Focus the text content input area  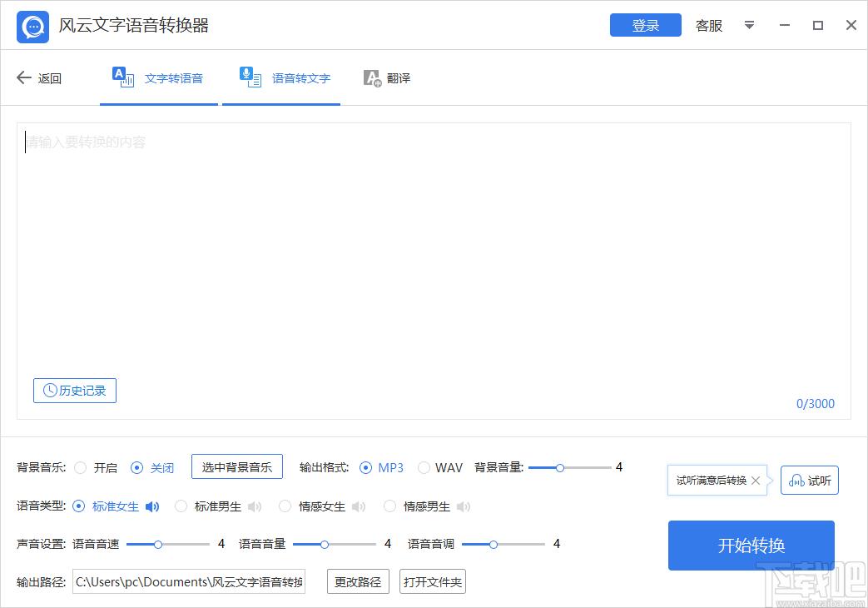pyautogui.click(x=434, y=271)
